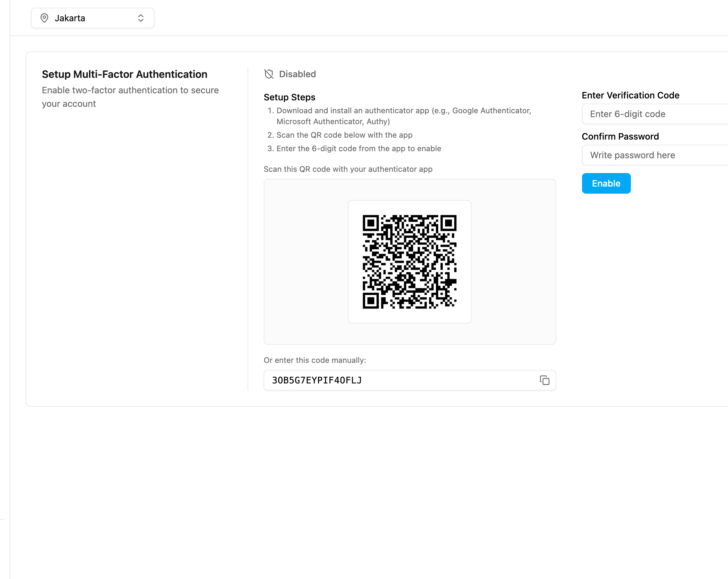Screen dimensions: 728x579
Task: Click the QR code image
Action: [410, 262]
